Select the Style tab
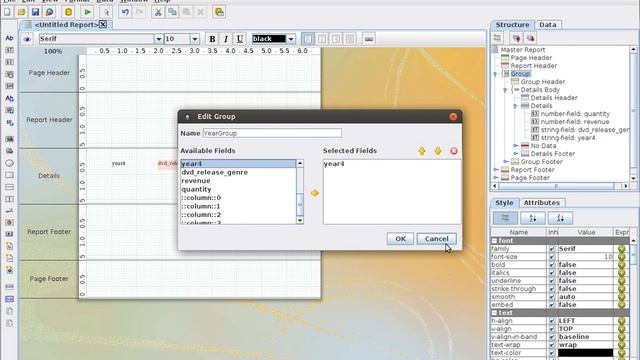Viewport: 640px width, 360px height. tap(504, 203)
